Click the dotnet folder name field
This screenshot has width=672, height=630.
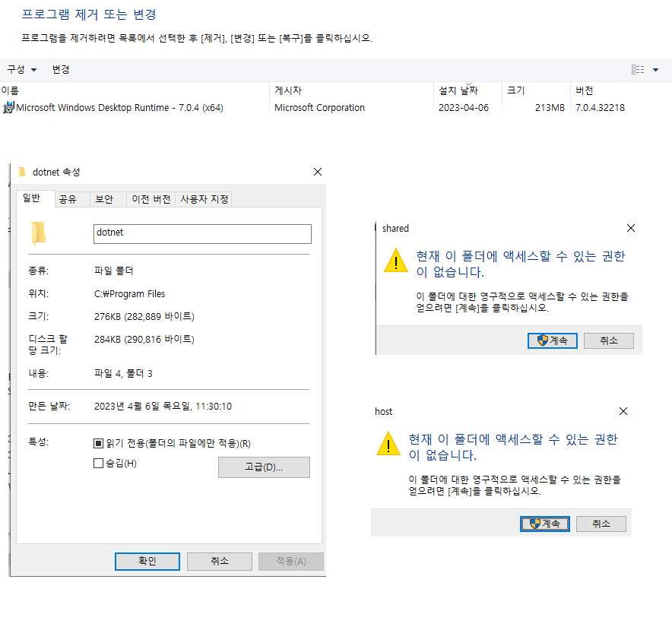(202, 234)
